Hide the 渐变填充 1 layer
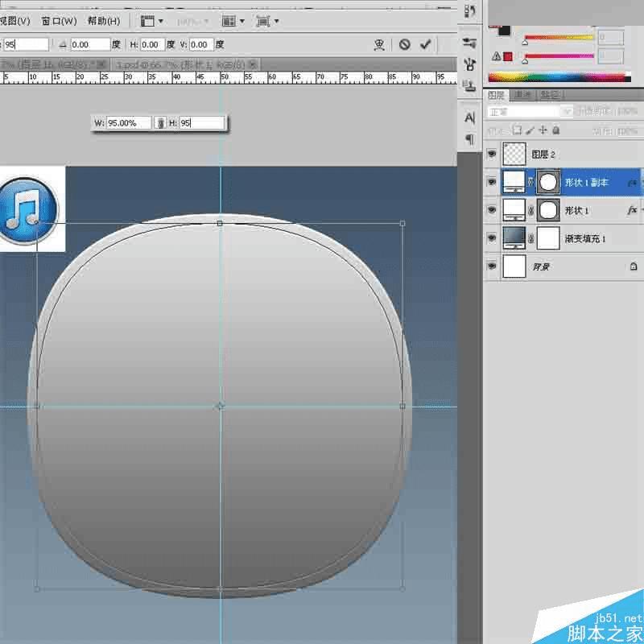 click(x=492, y=237)
